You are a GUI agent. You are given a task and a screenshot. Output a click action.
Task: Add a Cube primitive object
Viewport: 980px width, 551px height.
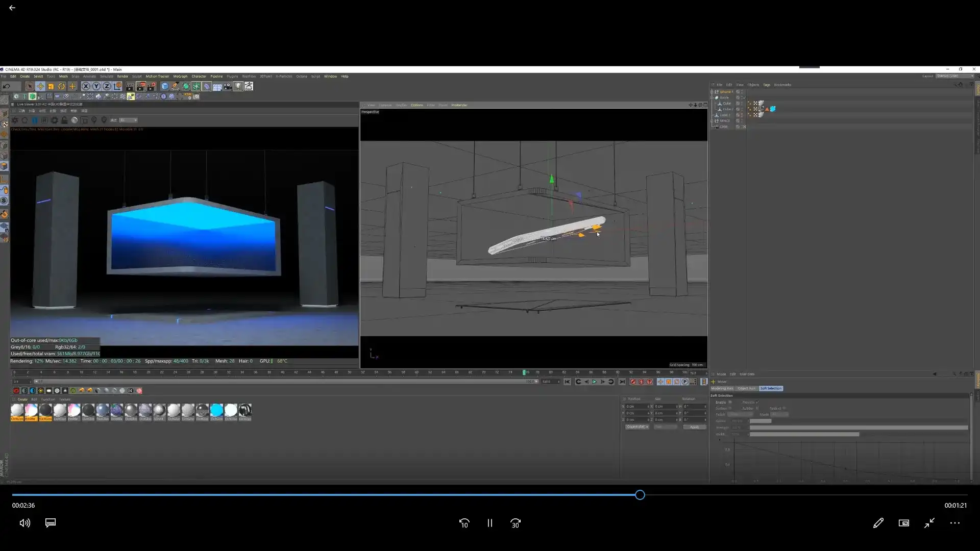pyautogui.click(x=165, y=86)
